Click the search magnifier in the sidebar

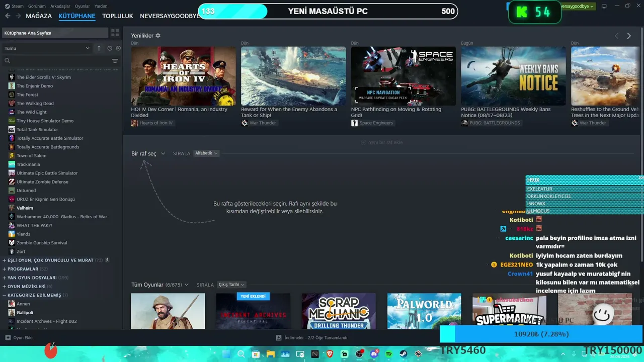8,61
